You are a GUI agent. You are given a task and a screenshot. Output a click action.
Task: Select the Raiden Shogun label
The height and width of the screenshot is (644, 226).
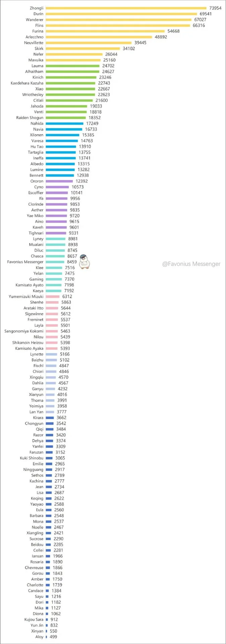tap(30, 118)
